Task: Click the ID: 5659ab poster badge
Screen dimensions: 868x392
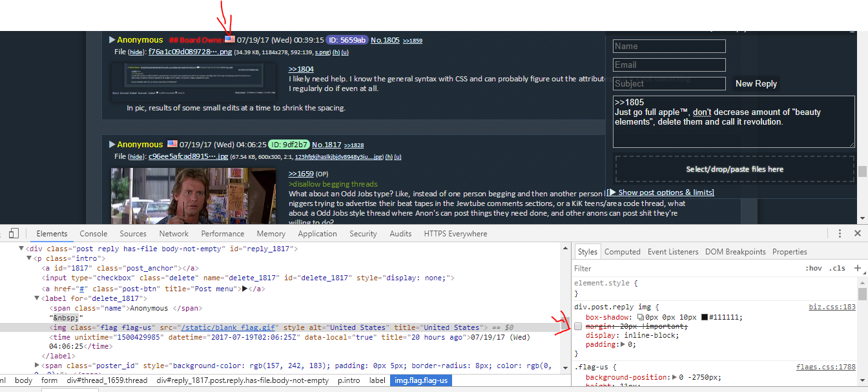Action: pos(346,40)
